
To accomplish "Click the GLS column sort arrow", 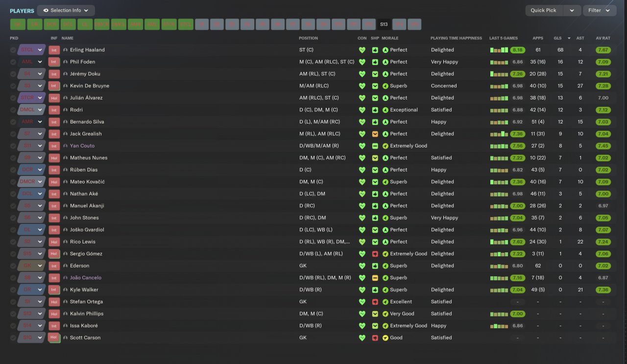I will (569, 38).
